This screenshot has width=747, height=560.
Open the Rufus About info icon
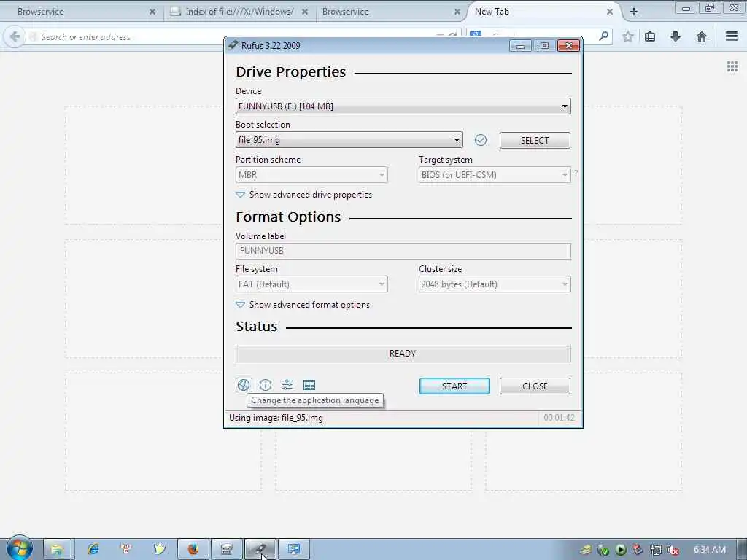point(266,385)
